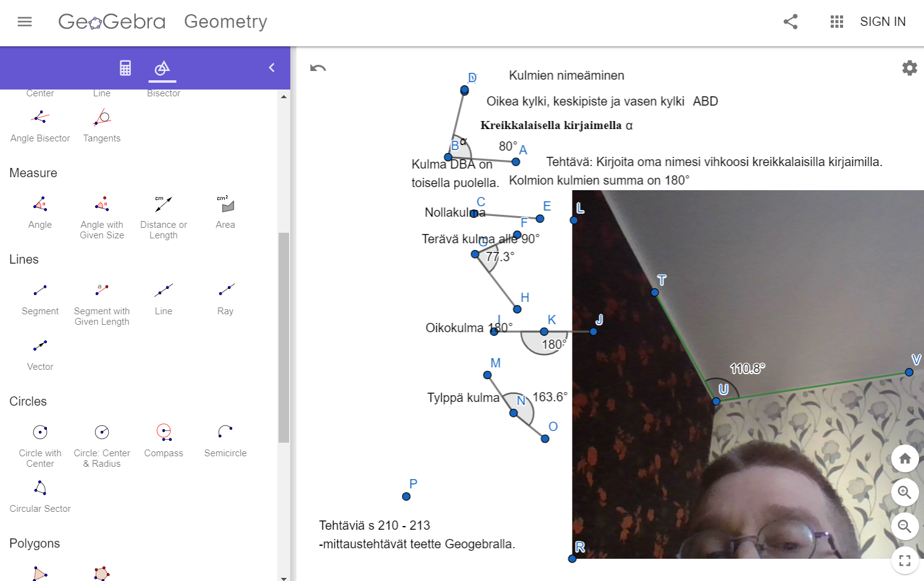Open the GeoGebra apps grid
This screenshot has height=581, width=924.
[x=837, y=22]
